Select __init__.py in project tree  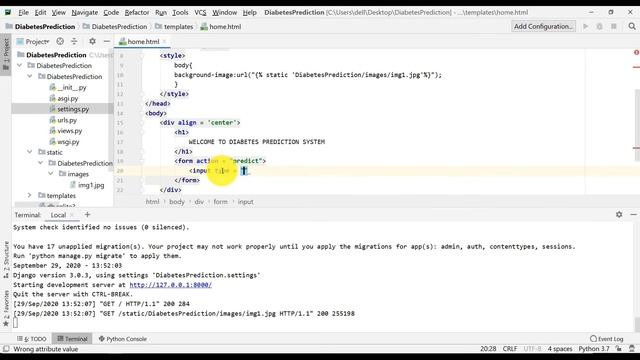pos(68,87)
